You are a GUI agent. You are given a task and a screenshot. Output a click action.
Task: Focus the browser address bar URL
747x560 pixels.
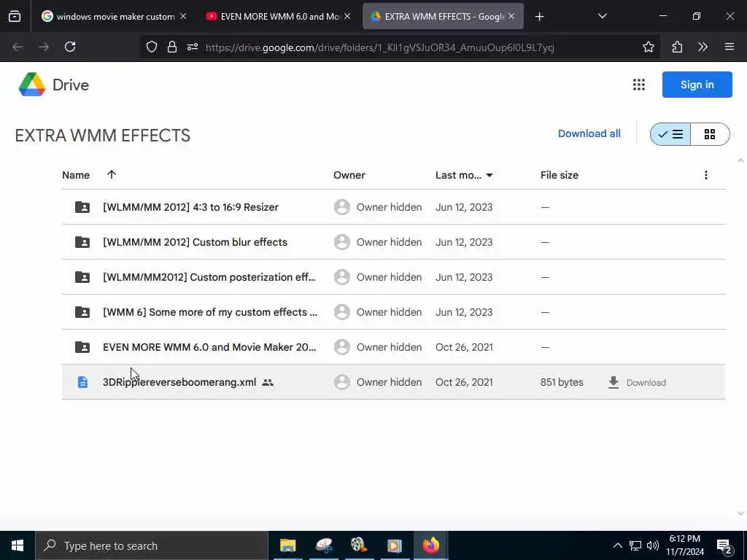379,47
